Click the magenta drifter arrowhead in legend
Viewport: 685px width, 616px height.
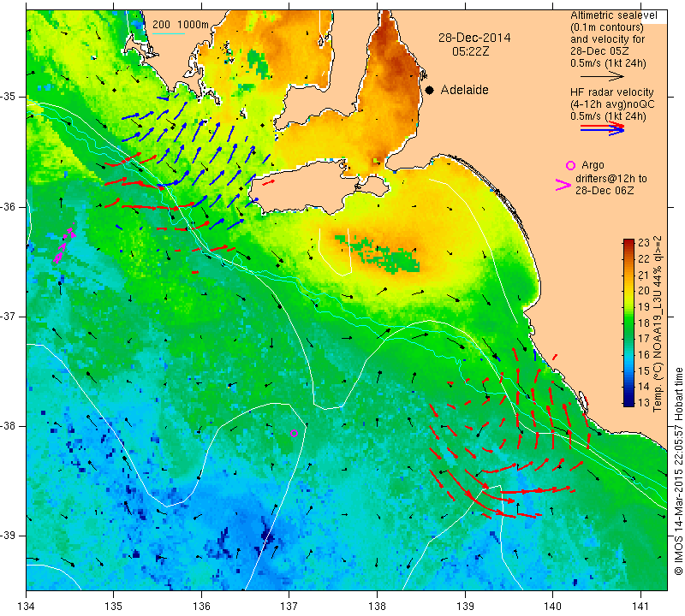coord(563,185)
